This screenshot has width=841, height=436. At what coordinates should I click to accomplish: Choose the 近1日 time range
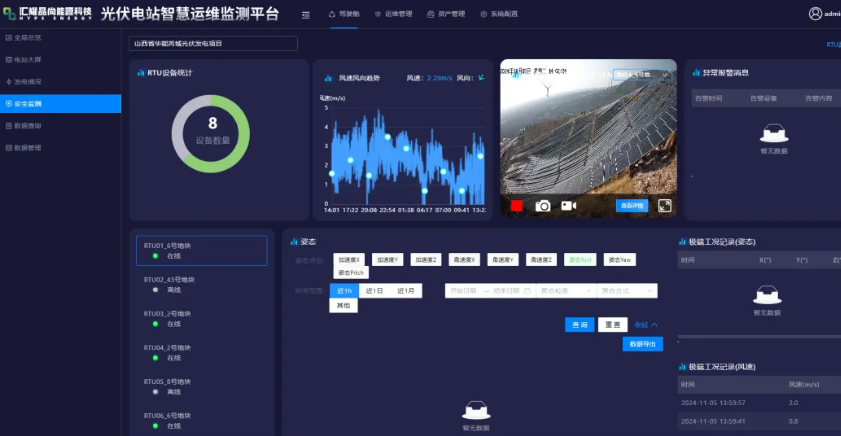pos(375,291)
